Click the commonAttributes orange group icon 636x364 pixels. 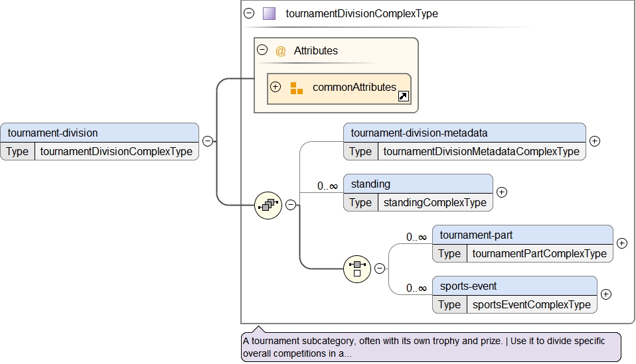pyautogui.click(x=296, y=88)
